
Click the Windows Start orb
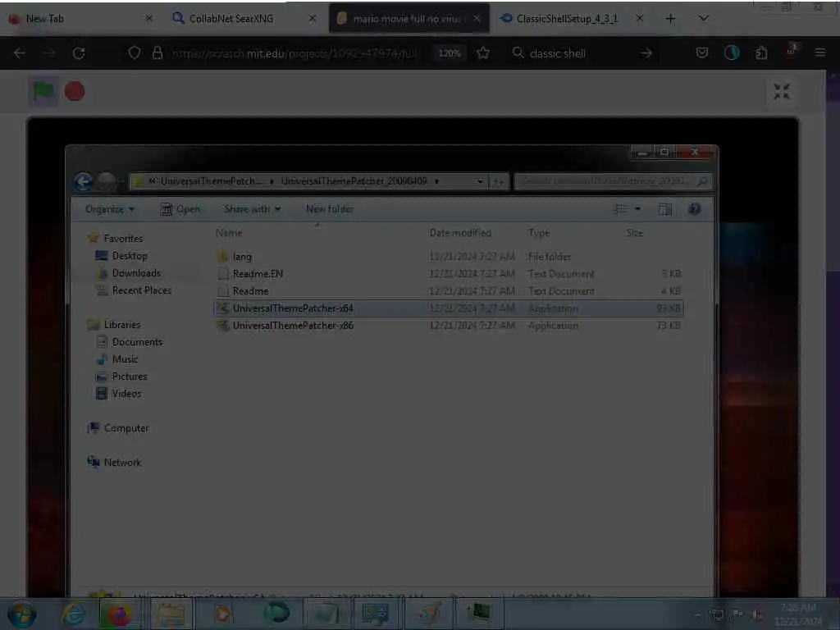click(22, 614)
